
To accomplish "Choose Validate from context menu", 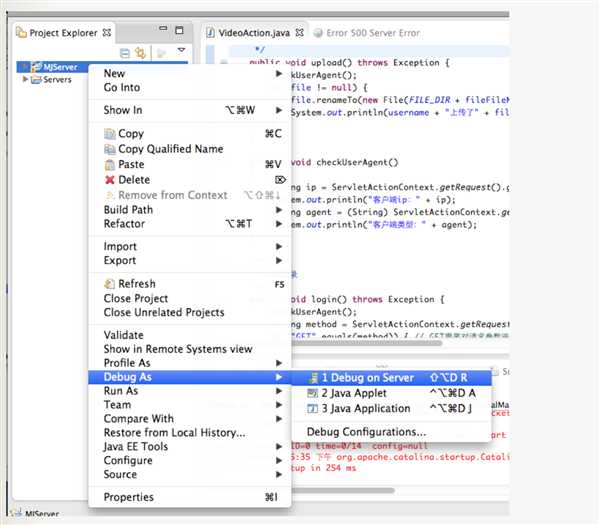I will tap(189, 335).
